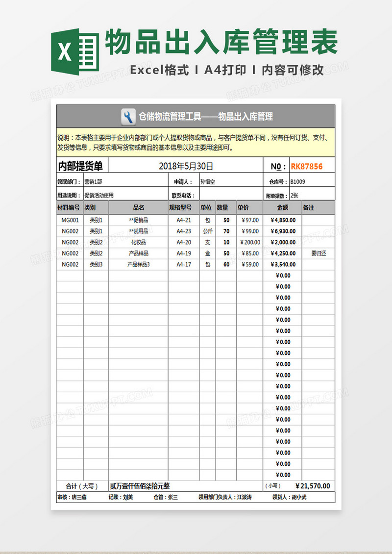Image resolution: width=392 pixels, height=554 pixels.
Task: Select unit price ¥200.00
Action: 250,242
